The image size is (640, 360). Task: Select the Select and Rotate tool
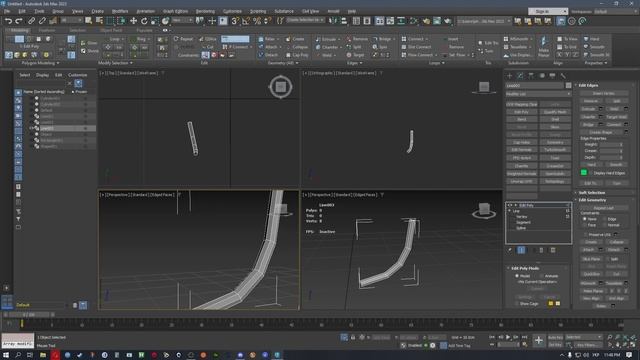tap(144, 21)
